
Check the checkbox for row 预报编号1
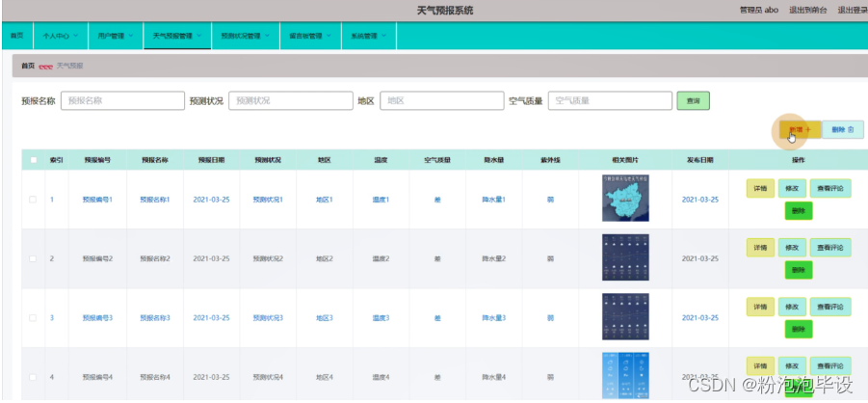[33, 200]
